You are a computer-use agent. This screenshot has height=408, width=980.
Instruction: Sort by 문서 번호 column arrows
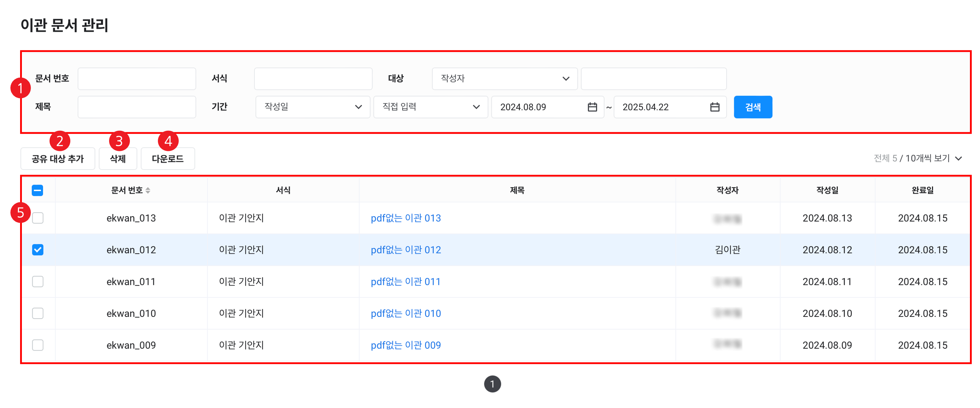[x=148, y=190]
